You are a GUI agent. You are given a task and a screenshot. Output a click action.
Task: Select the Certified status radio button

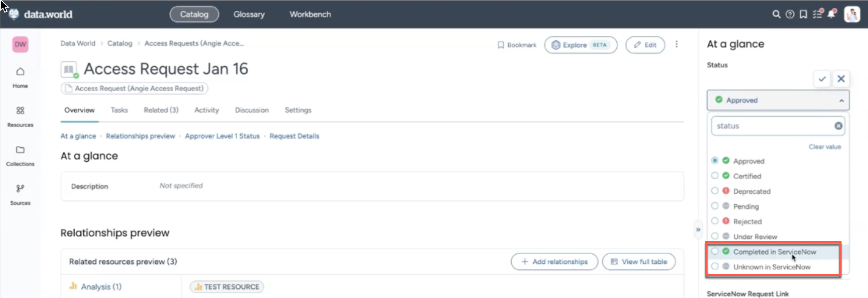715,176
